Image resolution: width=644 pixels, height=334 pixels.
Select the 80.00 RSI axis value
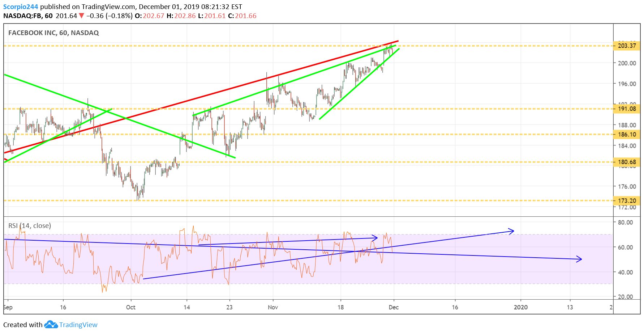[626, 223]
